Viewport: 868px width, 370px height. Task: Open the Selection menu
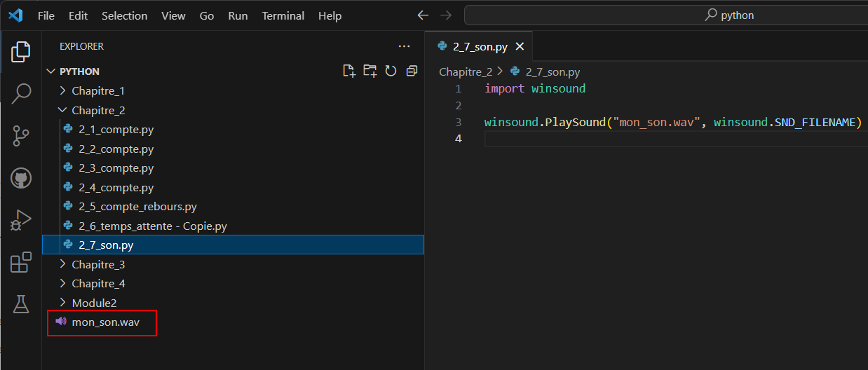coord(125,15)
